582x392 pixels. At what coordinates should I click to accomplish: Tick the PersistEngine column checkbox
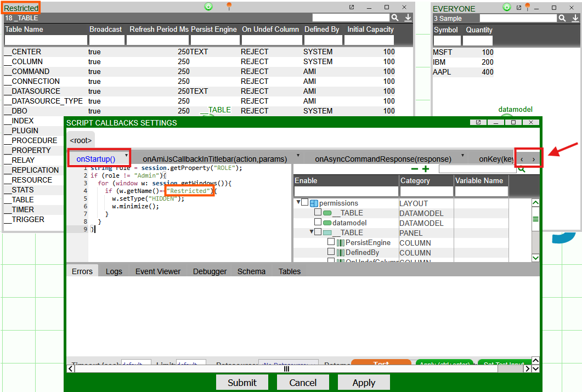point(331,242)
